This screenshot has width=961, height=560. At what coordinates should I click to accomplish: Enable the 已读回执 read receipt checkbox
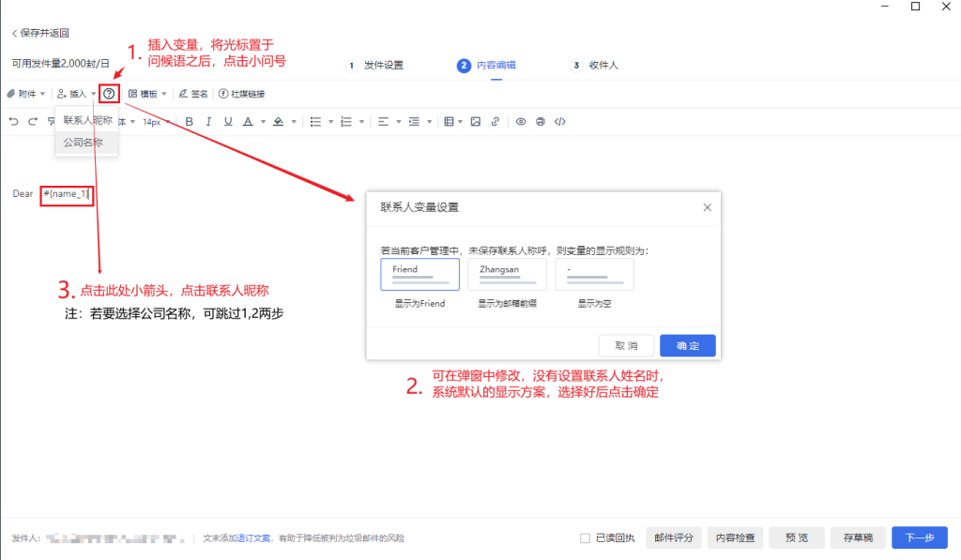point(585,538)
